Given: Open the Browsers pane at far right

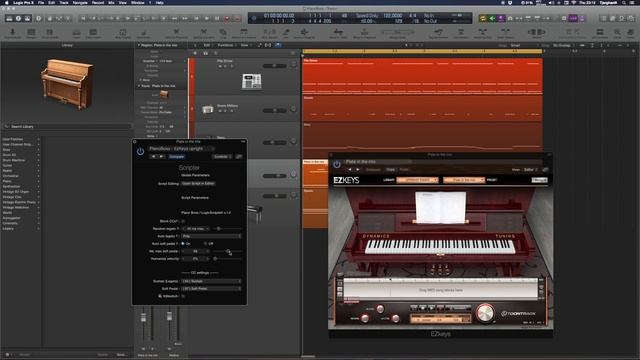Looking at the screenshot, I should (631, 18).
